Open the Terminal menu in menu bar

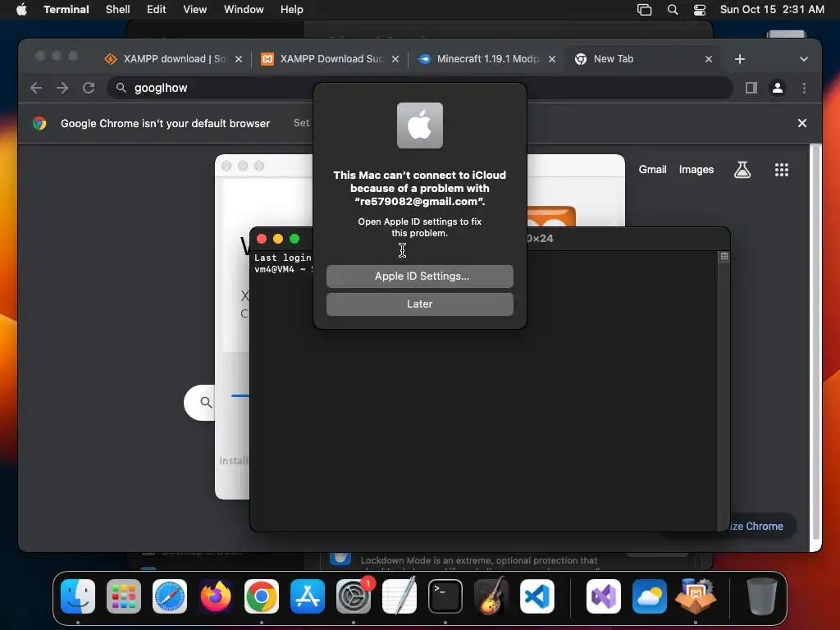click(66, 9)
